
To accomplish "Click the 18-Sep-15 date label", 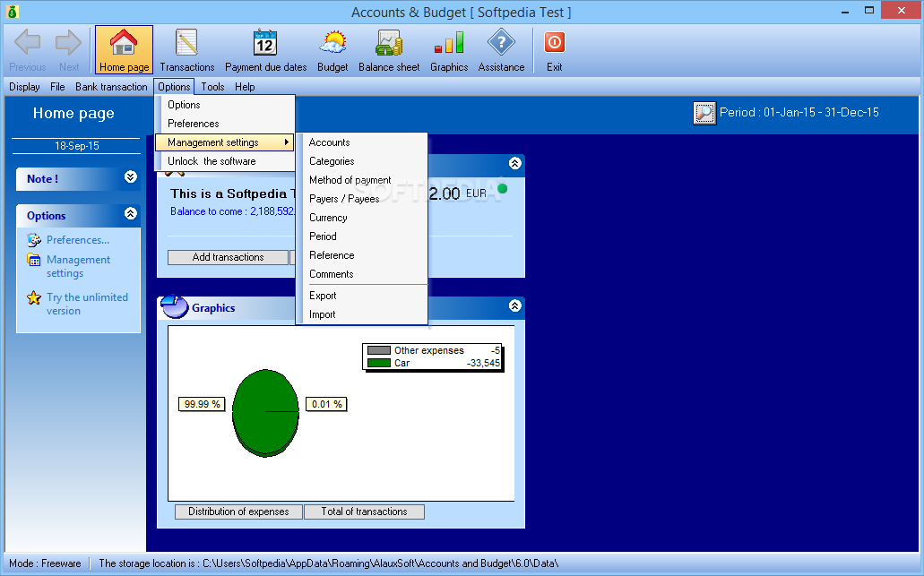I will click(x=76, y=146).
